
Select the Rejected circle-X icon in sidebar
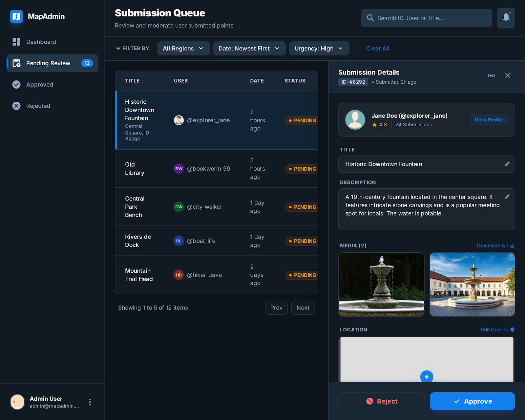coord(16,106)
